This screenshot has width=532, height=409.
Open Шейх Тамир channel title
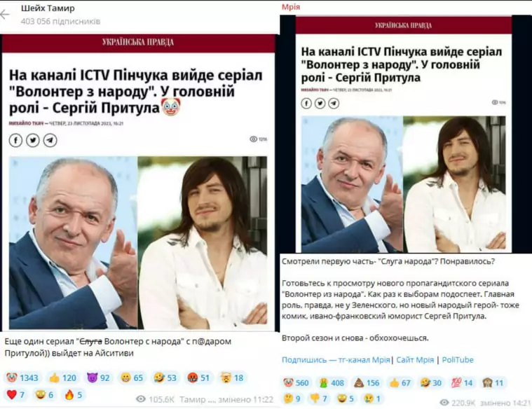[48, 8]
